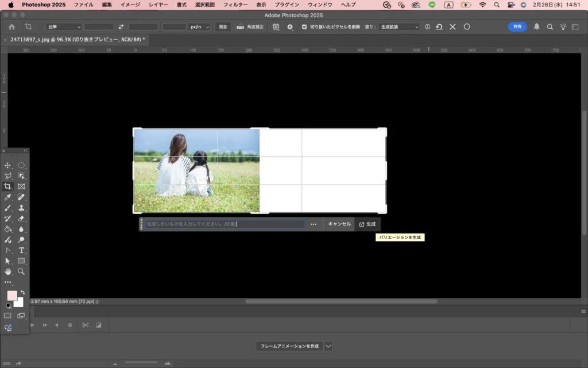Viewport: 588px width, 368px height.
Task: Select the Hand tool
Action: (8, 271)
